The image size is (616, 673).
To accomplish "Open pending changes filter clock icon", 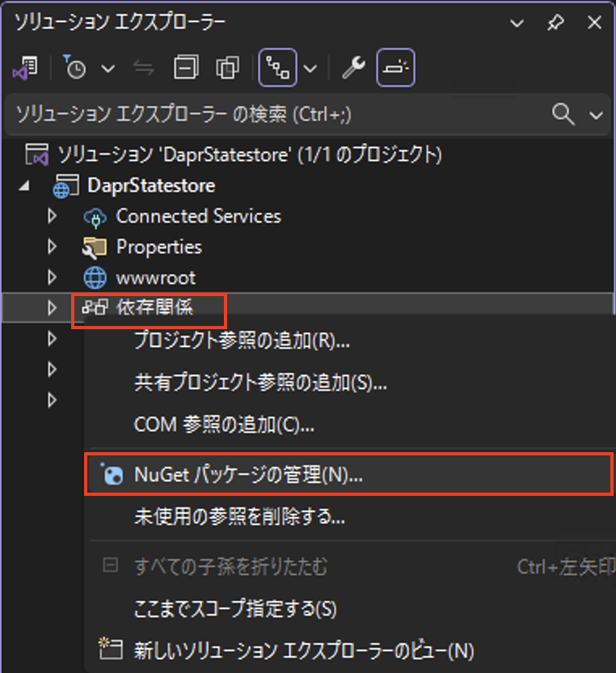I will pyautogui.click(x=74, y=67).
